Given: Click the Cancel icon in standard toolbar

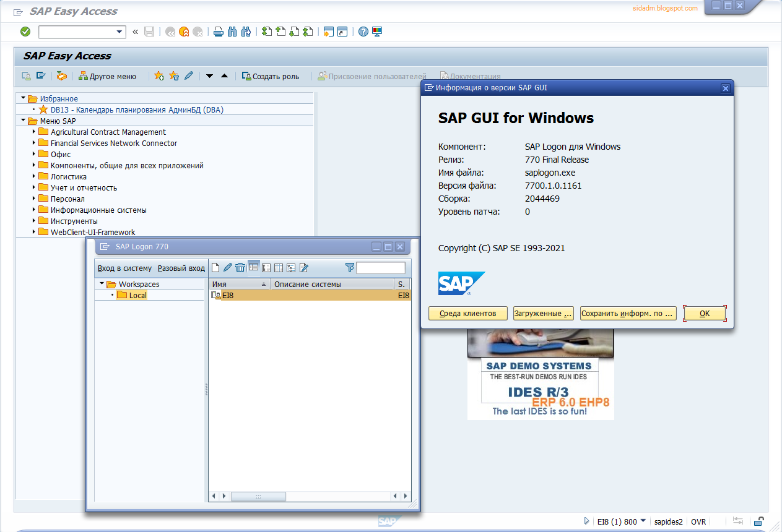Looking at the screenshot, I should point(198,32).
